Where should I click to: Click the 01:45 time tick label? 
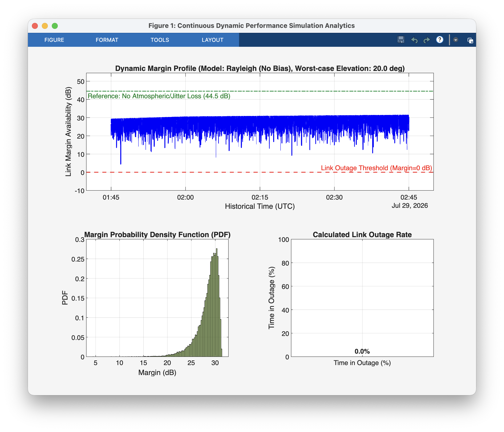coord(111,197)
